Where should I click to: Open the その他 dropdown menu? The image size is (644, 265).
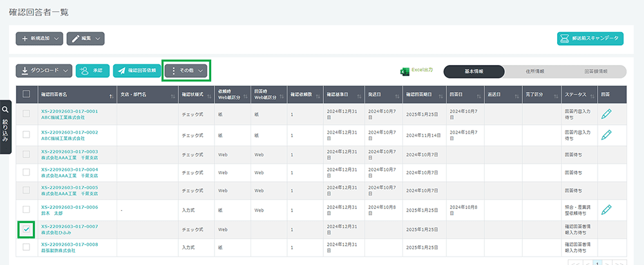coord(186,71)
